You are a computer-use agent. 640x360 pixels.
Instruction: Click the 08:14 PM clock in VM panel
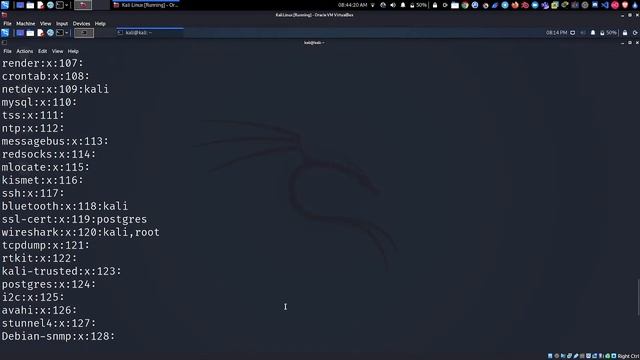pos(556,33)
